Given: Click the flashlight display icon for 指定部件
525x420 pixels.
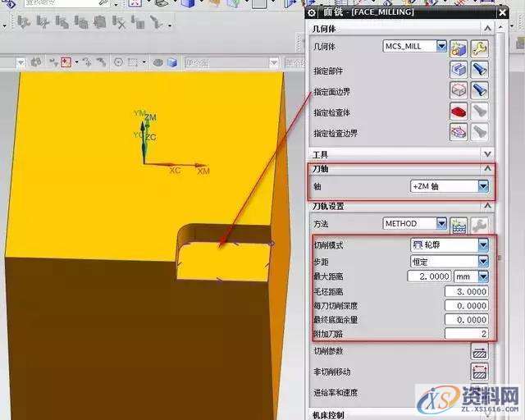Looking at the screenshot, I should point(479,70).
